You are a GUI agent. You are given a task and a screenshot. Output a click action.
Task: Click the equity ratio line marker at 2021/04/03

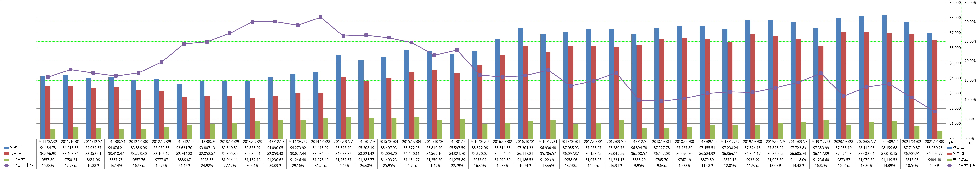click(934, 111)
